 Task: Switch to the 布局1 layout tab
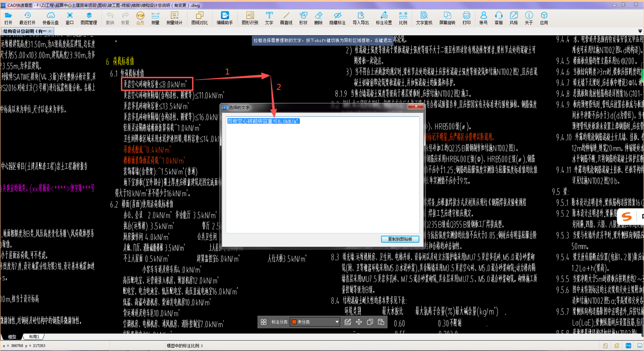[34, 337]
